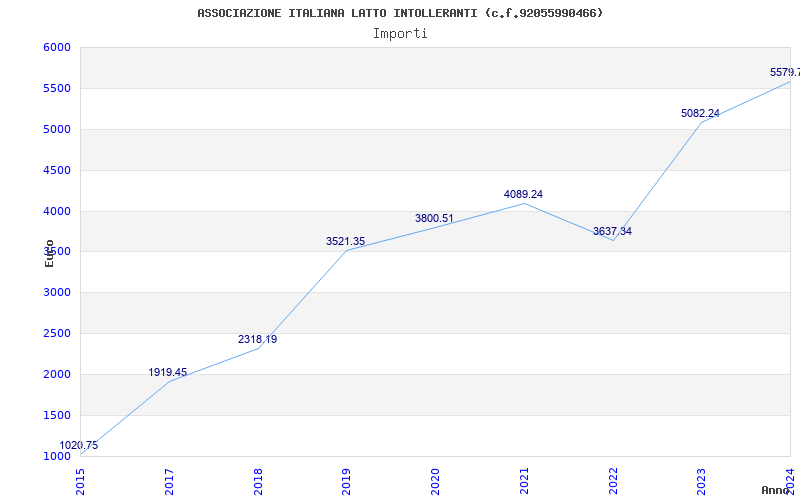The image size is (800, 500).
Task: Click the 2020 x-axis year label
Action: [435, 481]
